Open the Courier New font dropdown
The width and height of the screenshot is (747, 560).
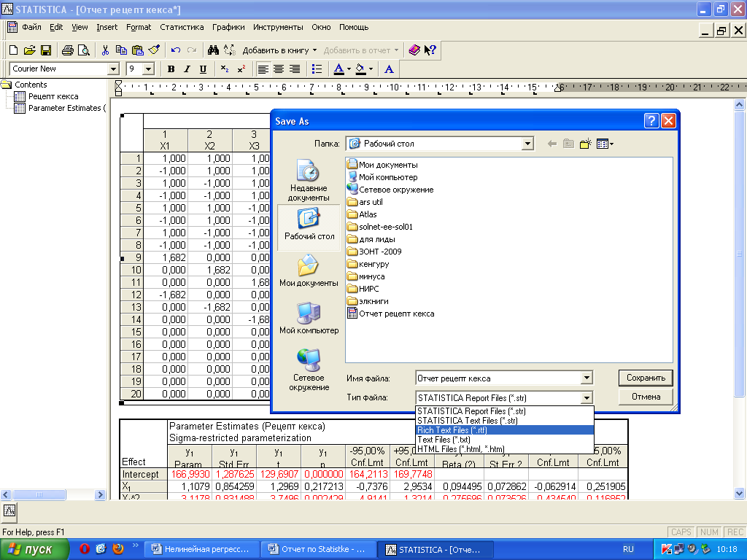(x=113, y=69)
